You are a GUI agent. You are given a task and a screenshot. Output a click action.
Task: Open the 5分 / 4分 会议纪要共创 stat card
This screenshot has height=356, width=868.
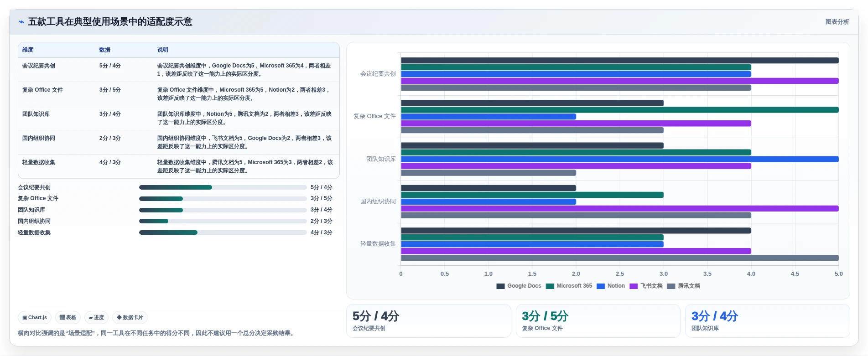[428, 321]
